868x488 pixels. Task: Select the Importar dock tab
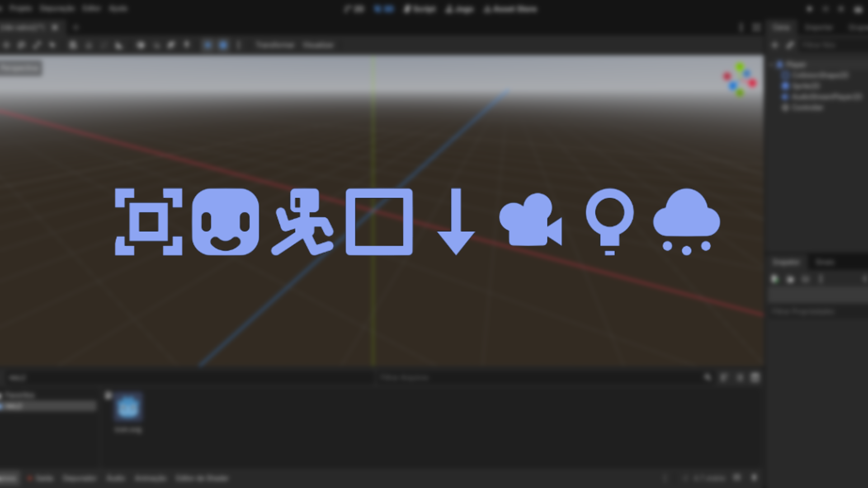pyautogui.click(x=818, y=28)
